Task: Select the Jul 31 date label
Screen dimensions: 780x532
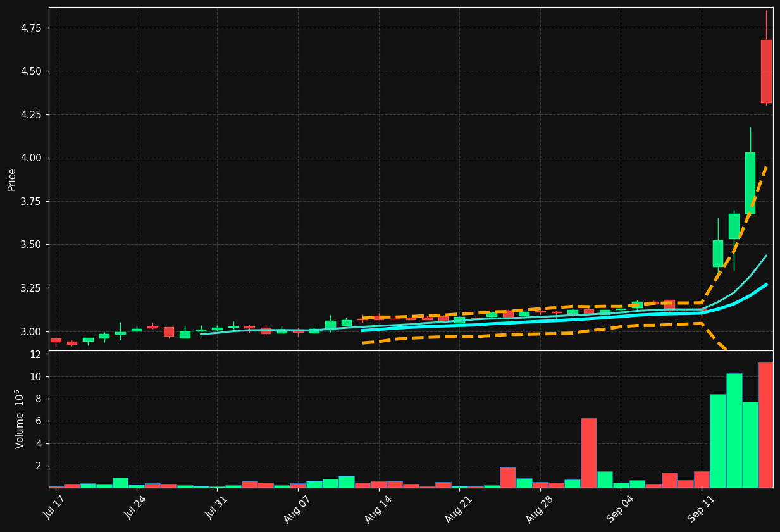Action: [216, 507]
